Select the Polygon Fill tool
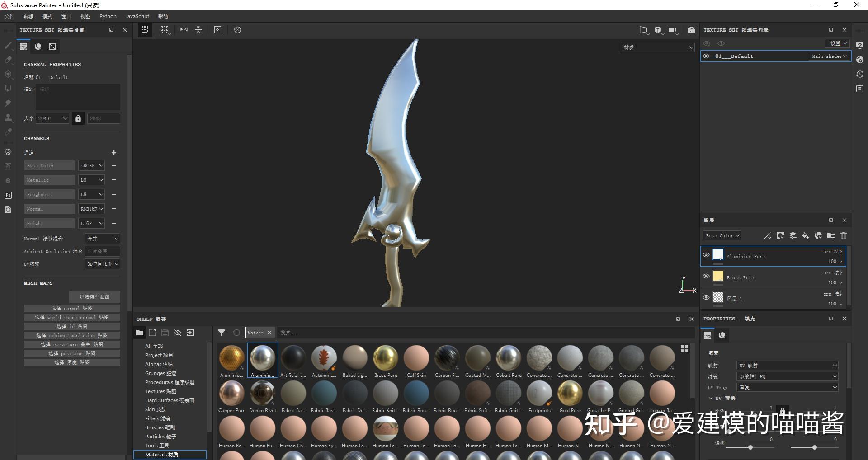 [8, 89]
